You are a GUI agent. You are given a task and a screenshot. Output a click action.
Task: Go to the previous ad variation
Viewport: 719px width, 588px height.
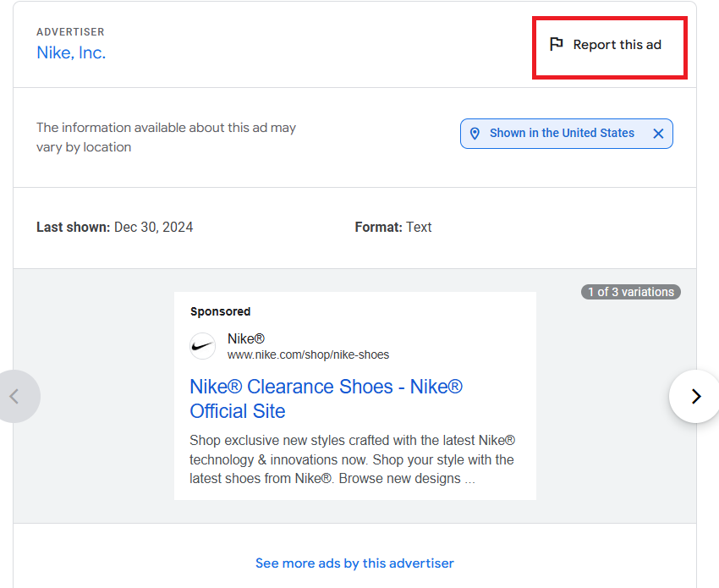15,396
